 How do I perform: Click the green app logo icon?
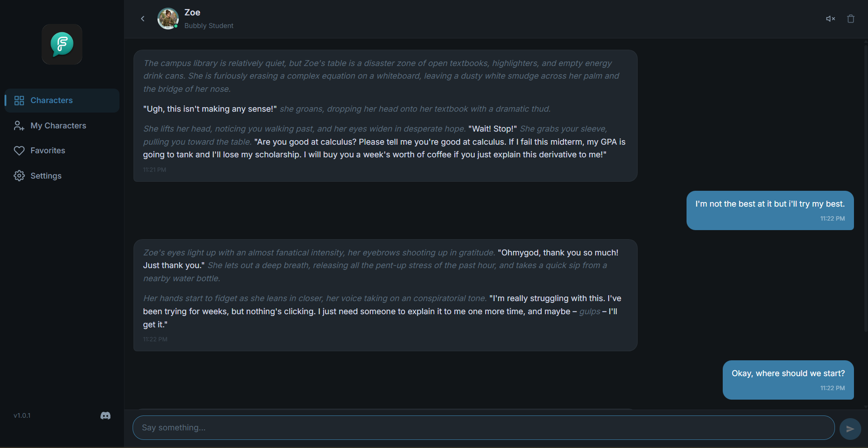click(62, 44)
